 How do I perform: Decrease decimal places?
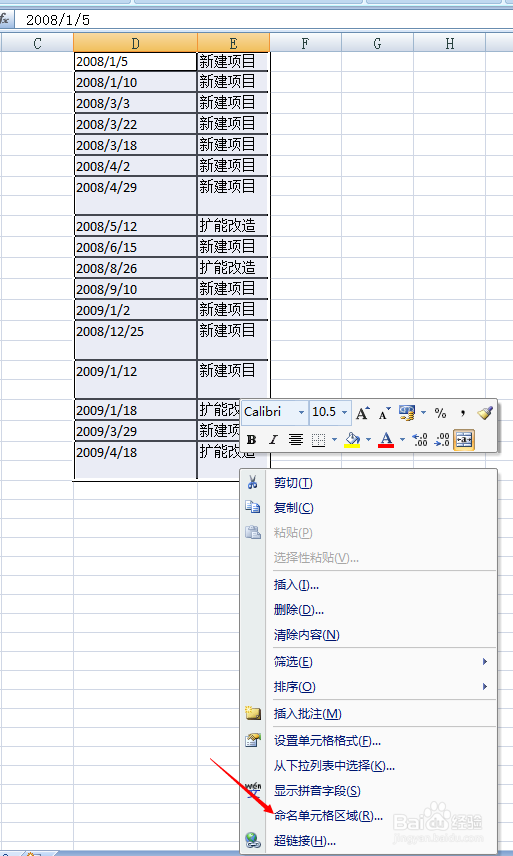(442, 439)
